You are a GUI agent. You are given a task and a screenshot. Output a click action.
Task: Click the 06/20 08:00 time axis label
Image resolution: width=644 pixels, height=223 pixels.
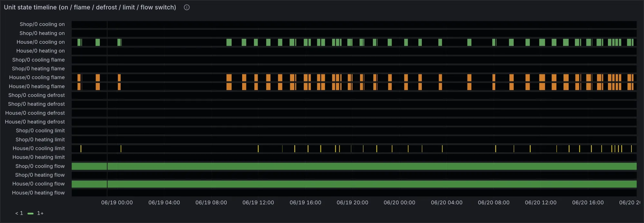tap(494, 202)
